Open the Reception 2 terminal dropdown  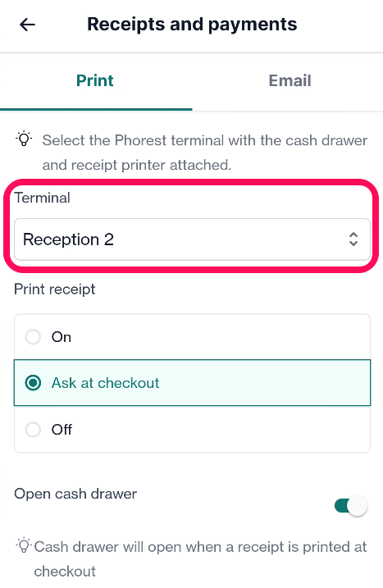[192, 239]
